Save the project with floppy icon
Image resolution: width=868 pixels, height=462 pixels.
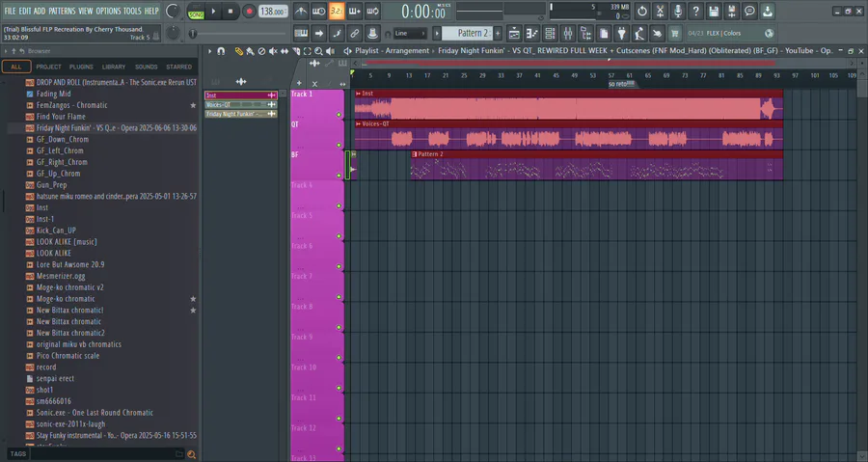tap(714, 11)
